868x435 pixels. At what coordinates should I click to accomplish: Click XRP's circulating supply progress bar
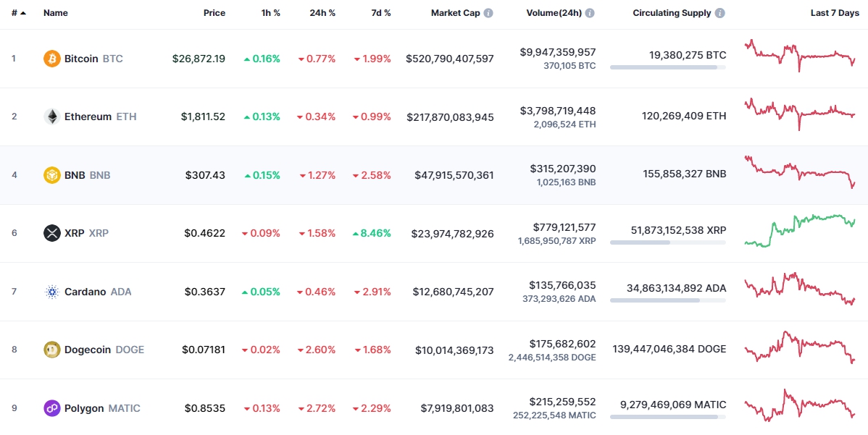pyautogui.click(x=667, y=242)
